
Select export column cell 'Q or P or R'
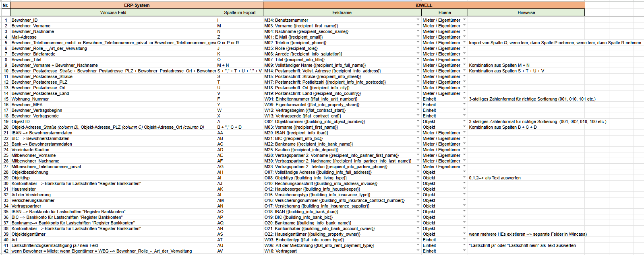click(x=240, y=43)
